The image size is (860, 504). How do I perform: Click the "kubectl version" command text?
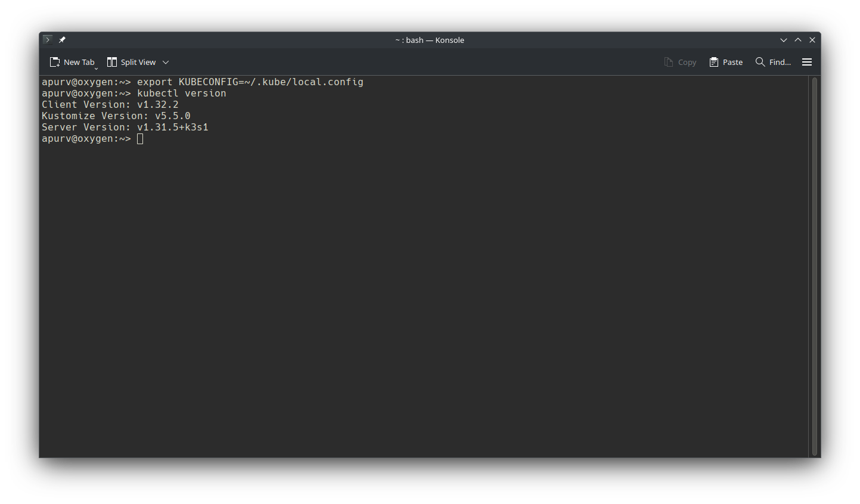tap(181, 94)
